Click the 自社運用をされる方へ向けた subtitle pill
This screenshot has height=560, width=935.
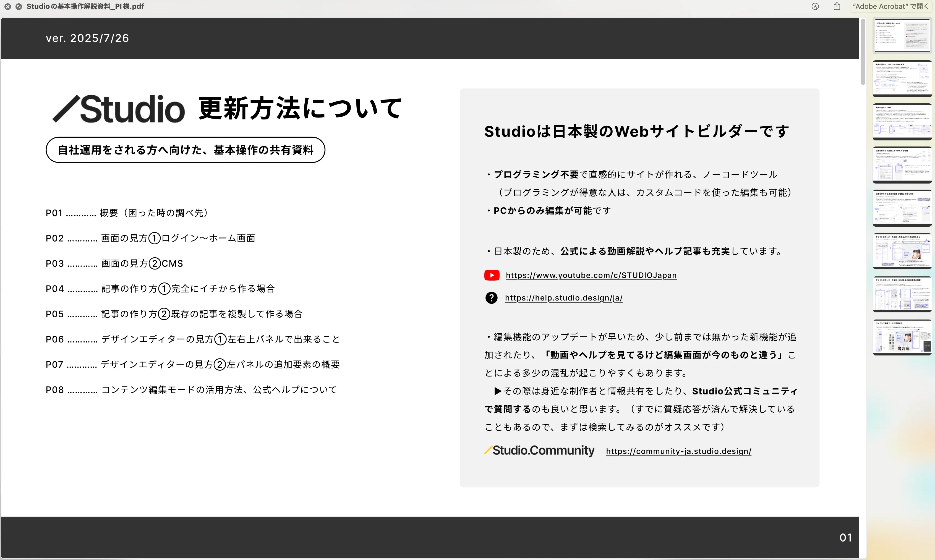(185, 150)
